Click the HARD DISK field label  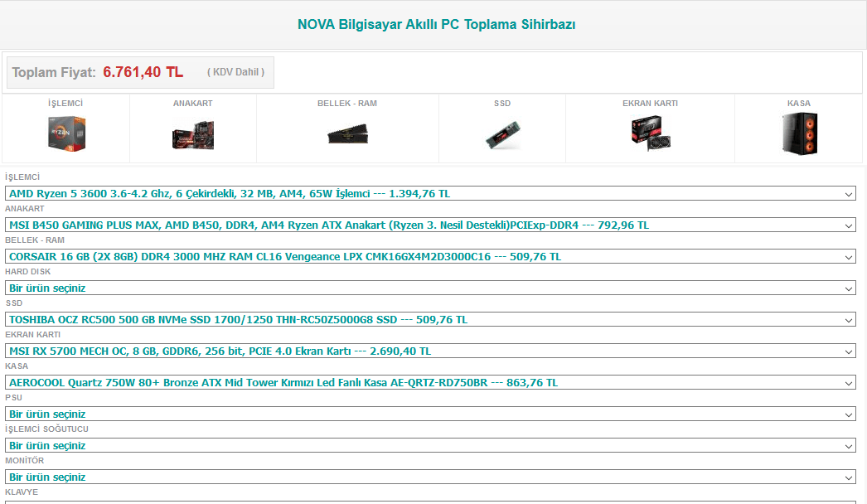pos(27,272)
